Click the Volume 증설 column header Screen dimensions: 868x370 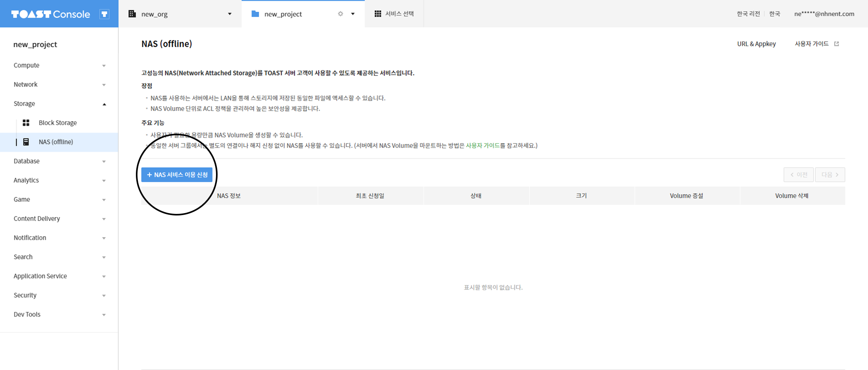coord(687,196)
